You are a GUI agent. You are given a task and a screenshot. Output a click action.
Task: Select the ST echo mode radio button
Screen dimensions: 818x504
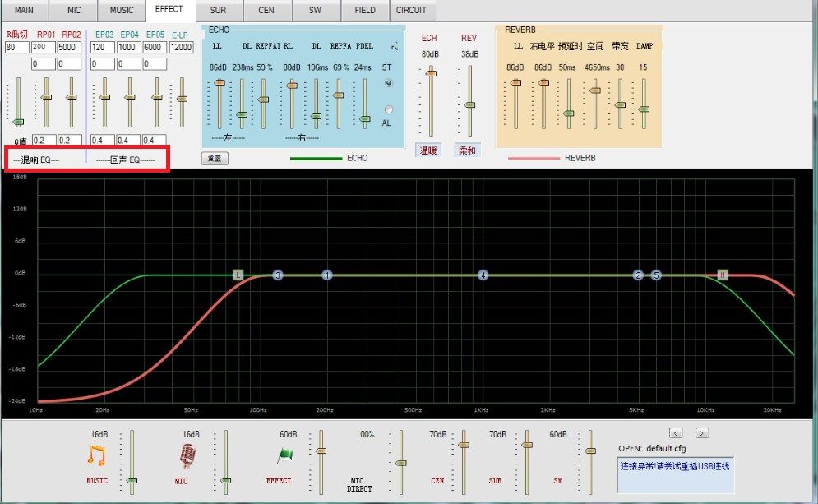tap(389, 82)
